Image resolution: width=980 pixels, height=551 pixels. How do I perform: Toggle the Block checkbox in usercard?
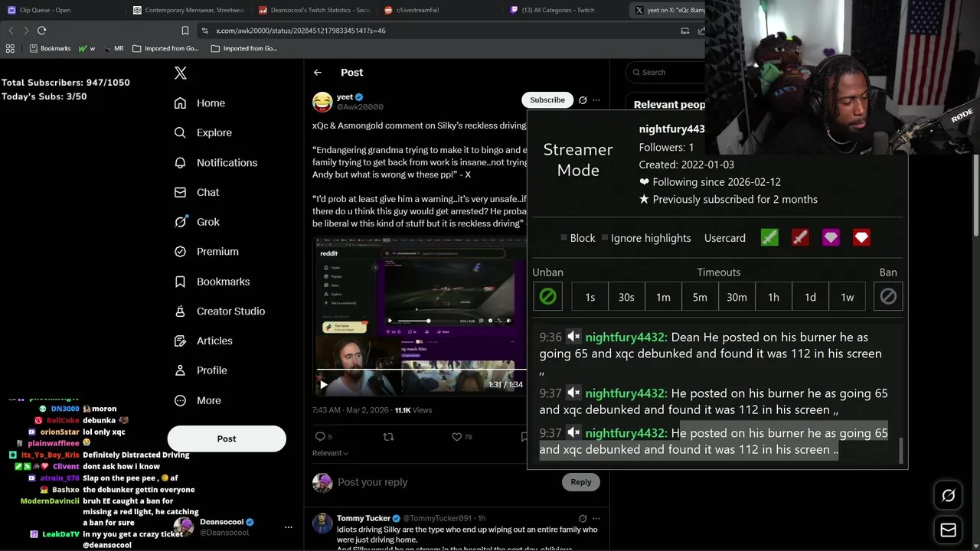click(x=564, y=238)
